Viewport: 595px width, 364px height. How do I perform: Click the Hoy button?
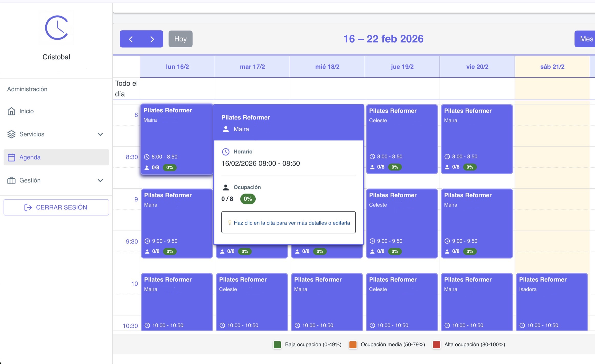(180, 39)
